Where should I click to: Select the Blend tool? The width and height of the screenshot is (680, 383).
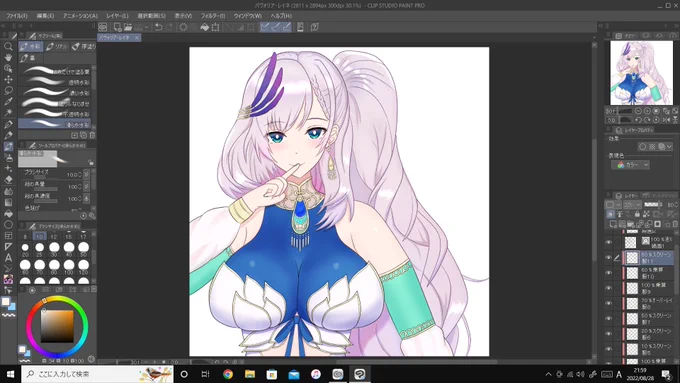pyautogui.click(x=8, y=191)
